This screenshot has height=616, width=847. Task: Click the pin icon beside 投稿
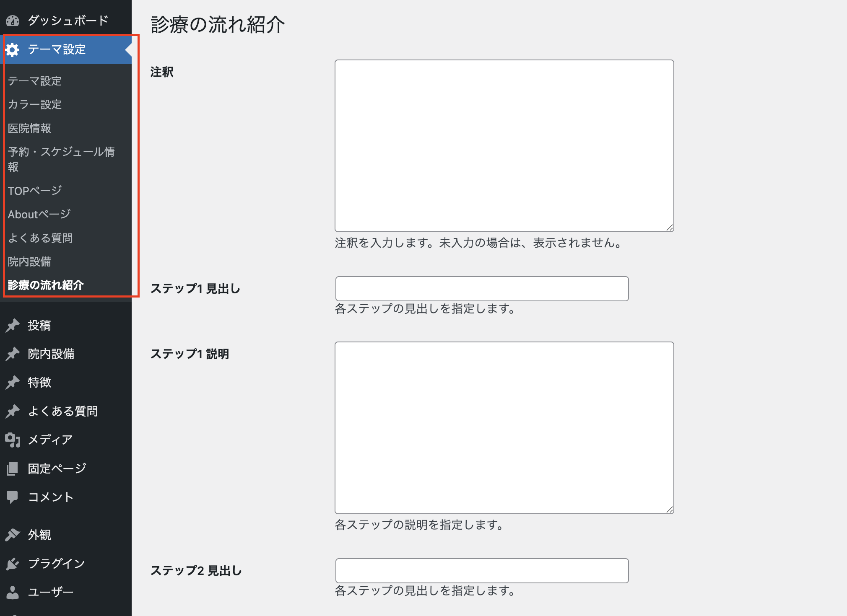[13, 326]
